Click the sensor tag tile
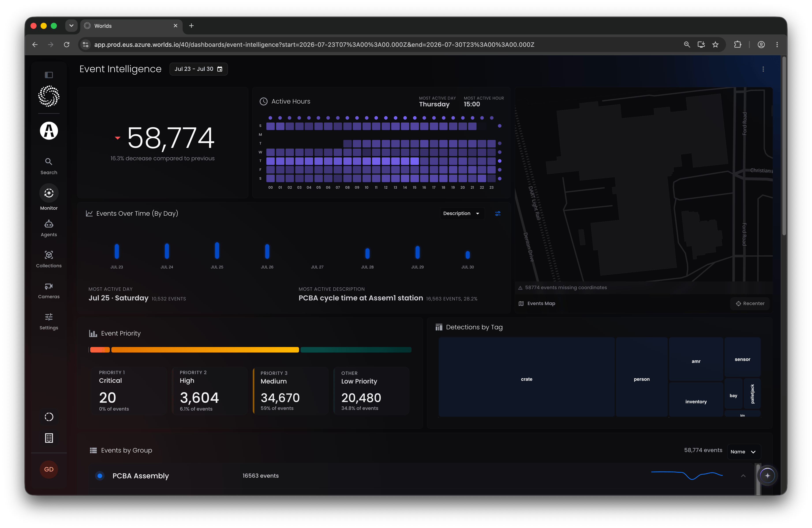 (x=742, y=357)
